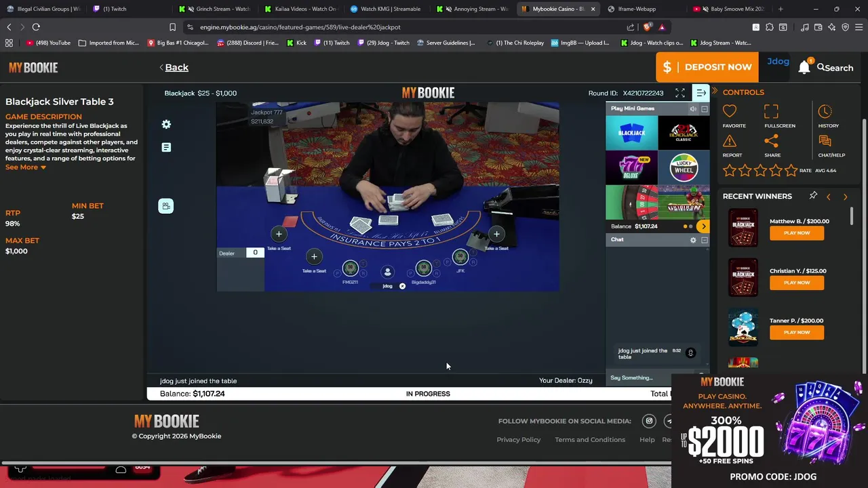The width and height of the screenshot is (868, 488).
Task: Open the game settings gear icon
Action: point(166,124)
